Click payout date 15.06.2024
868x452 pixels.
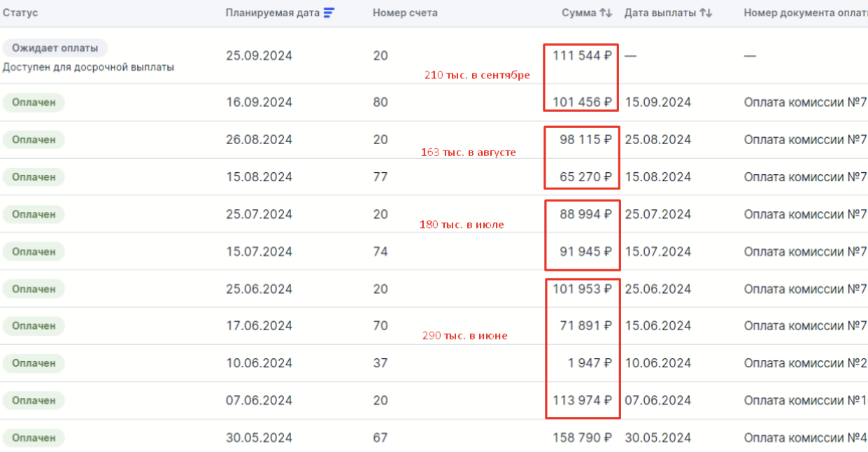tap(657, 325)
